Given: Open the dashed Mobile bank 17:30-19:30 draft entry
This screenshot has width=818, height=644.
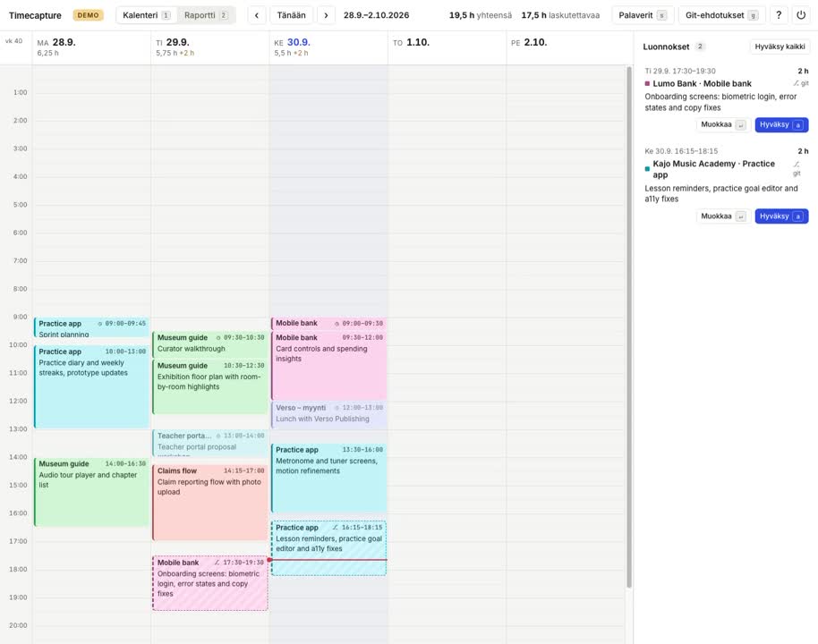Looking at the screenshot, I should [x=209, y=582].
